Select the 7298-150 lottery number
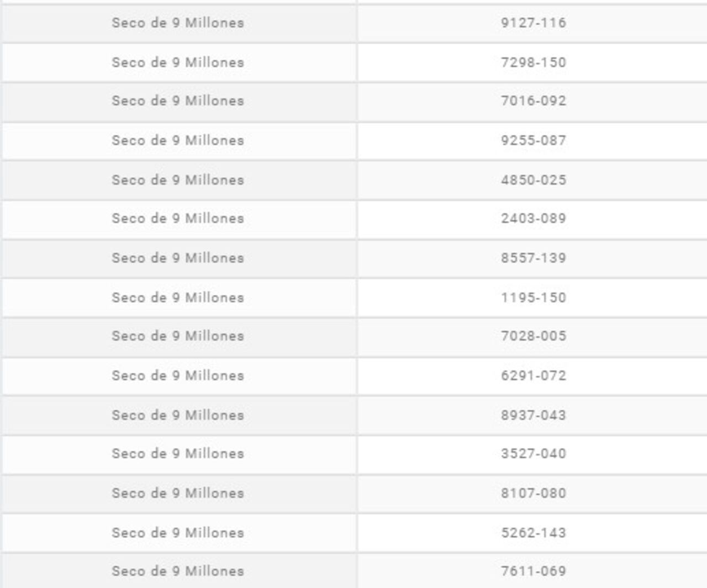 [x=533, y=62]
